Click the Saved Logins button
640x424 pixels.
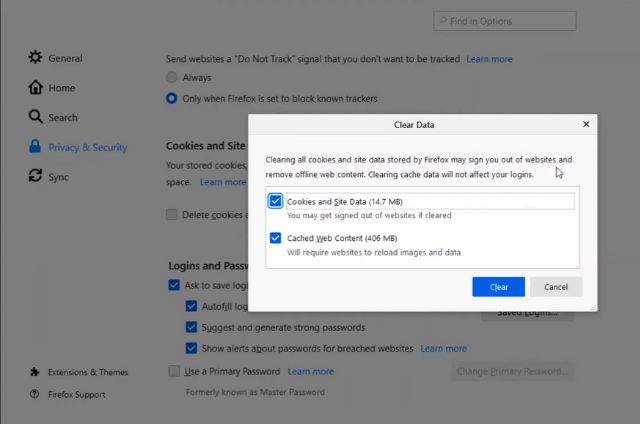coord(527,315)
